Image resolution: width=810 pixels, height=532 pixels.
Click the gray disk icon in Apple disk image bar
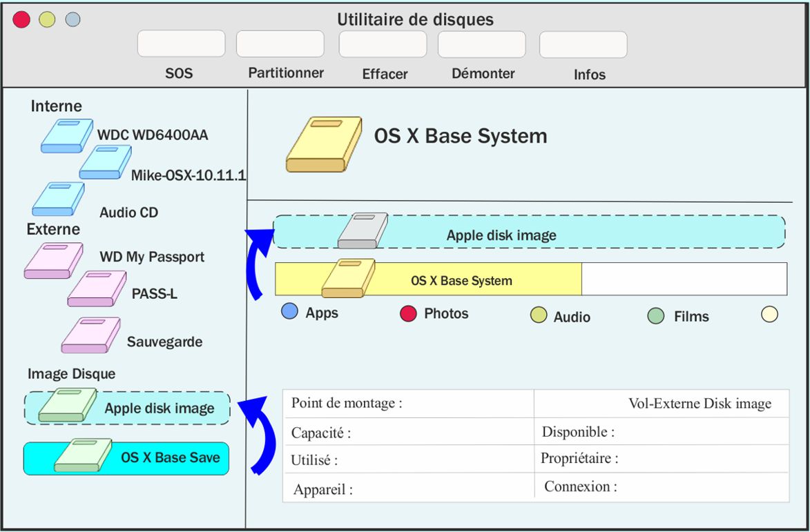coord(363,230)
